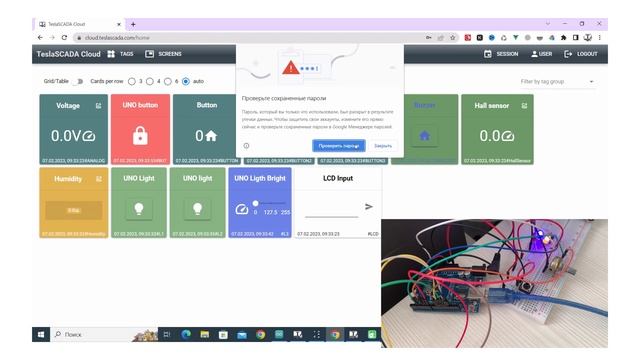Click the lock icon on UNO button card
The width and height of the screenshot is (640, 360).
(x=140, y=136)
